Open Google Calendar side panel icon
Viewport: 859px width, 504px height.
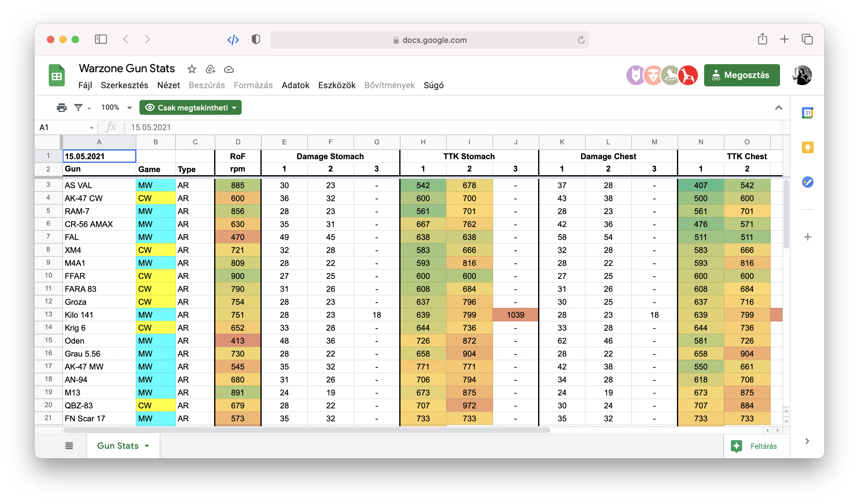807,113
